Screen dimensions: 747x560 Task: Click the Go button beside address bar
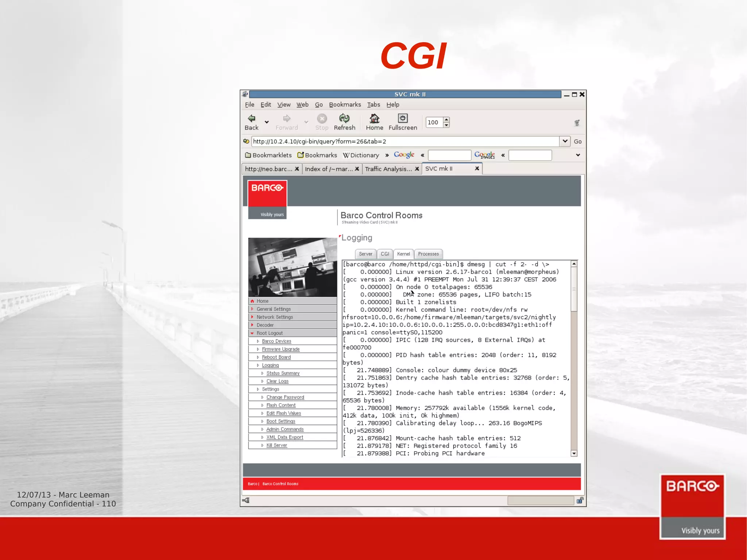click(x=577, y=142)
